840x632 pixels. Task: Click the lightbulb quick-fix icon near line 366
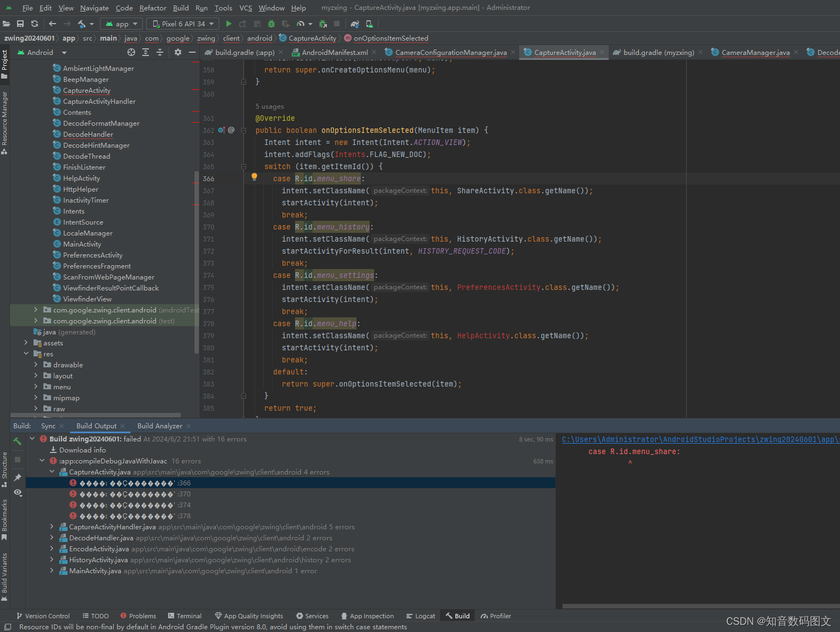click(254, 177)
